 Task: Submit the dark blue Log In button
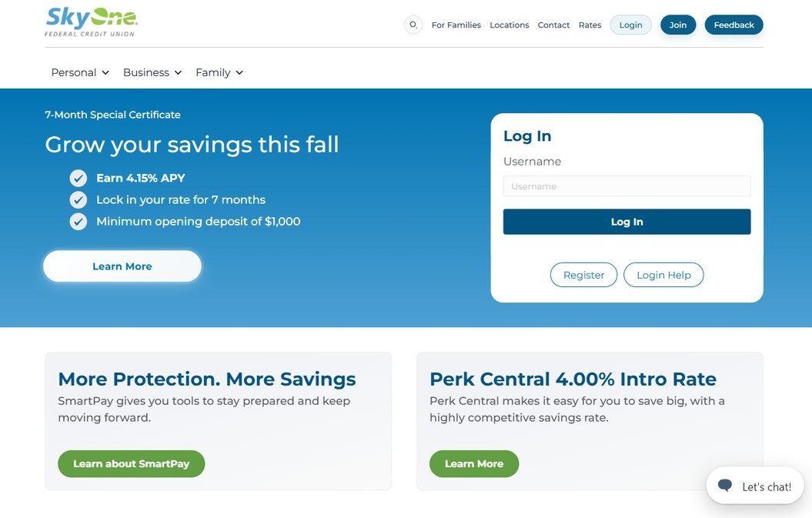pos(627,222)
